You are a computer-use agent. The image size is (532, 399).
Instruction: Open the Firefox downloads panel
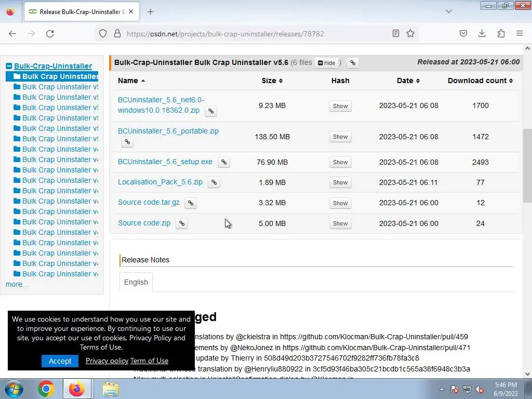click(482, 33)
